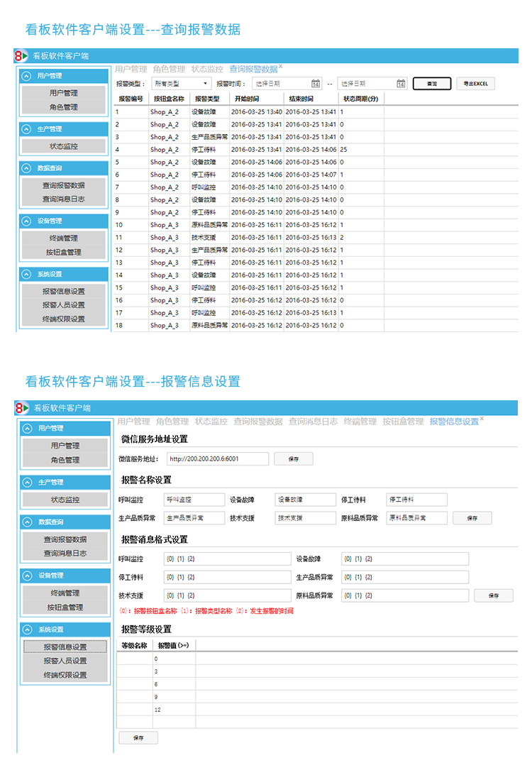Open the start date calendar picker icon
The height and width of the screenshot is (775, 532).
coord(316,84)
